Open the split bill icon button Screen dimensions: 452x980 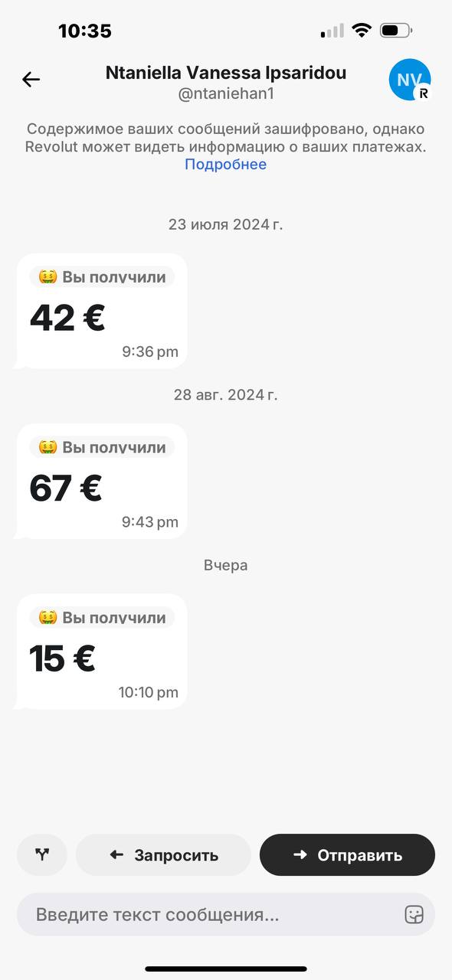point(42,855)
